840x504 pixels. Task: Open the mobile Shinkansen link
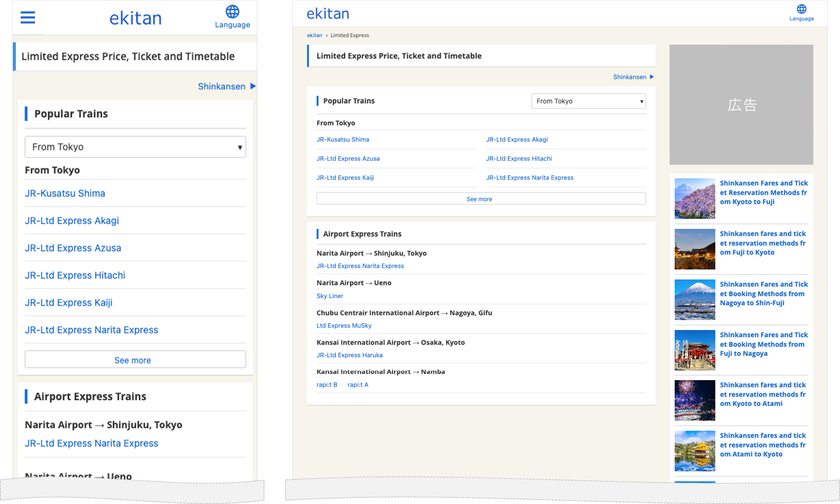227,86
